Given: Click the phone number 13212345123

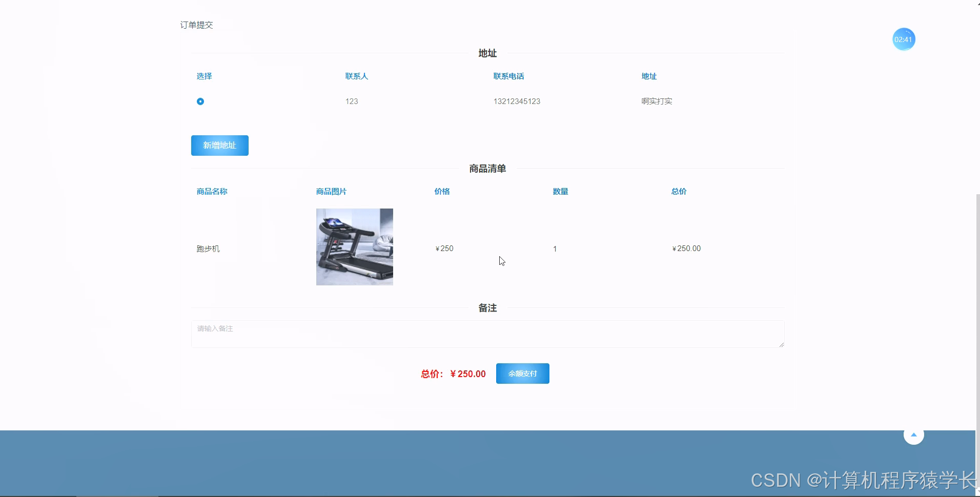Looking at the screenshot, I should 517,101.
